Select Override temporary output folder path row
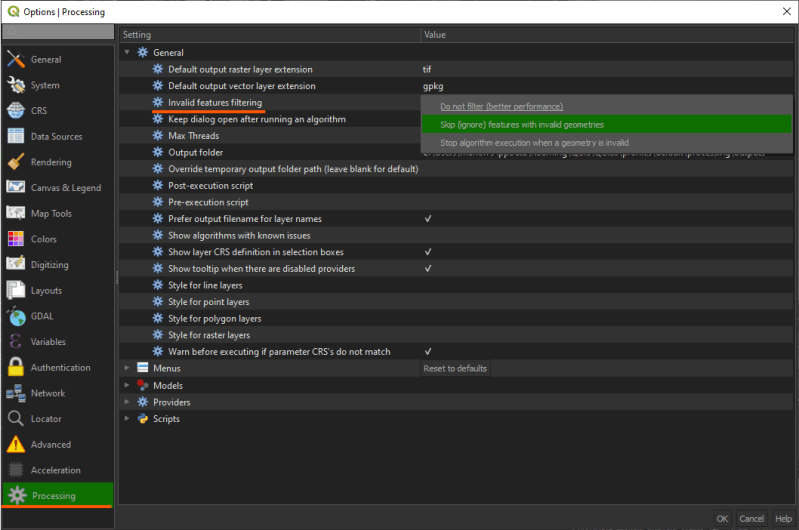Viewport: 799px width, 530px height. [x=456, y=169]
